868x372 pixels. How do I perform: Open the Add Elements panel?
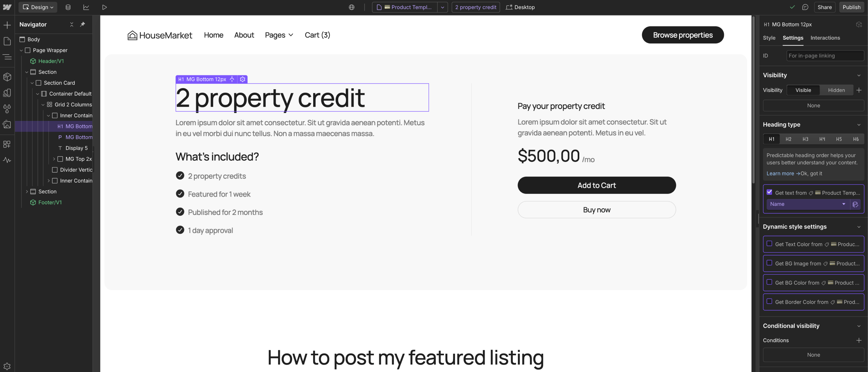tap(7, 24)
